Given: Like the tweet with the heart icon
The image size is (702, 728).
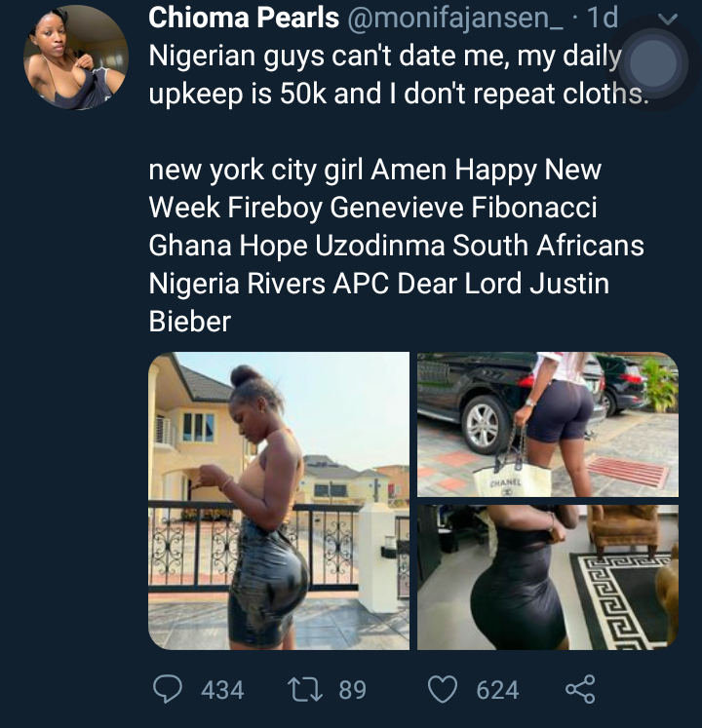Looking at the screenshot, I should [444, 690].
